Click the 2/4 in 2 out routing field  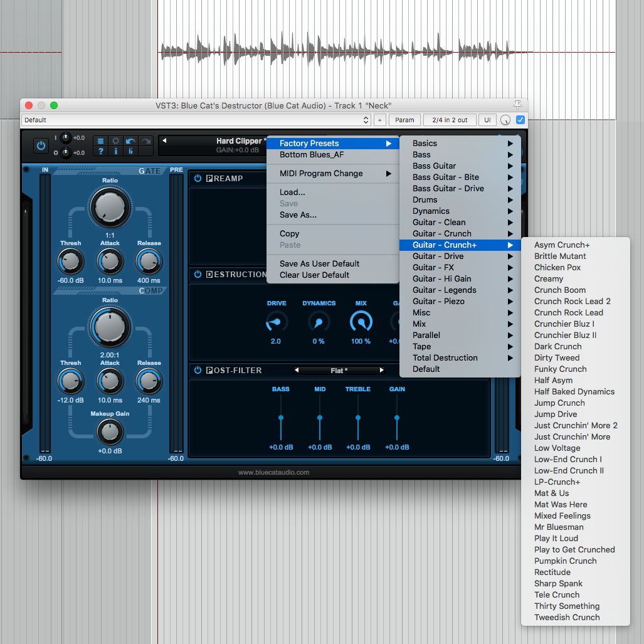click(x=450, y=119)
